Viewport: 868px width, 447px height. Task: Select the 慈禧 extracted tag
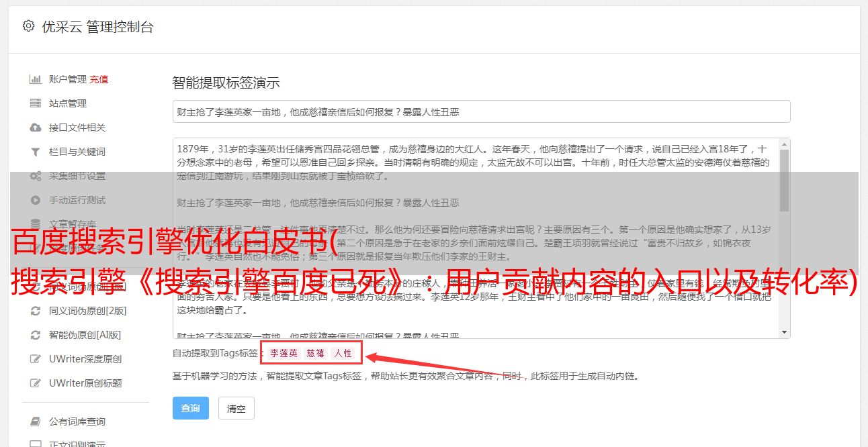[316, 353]
